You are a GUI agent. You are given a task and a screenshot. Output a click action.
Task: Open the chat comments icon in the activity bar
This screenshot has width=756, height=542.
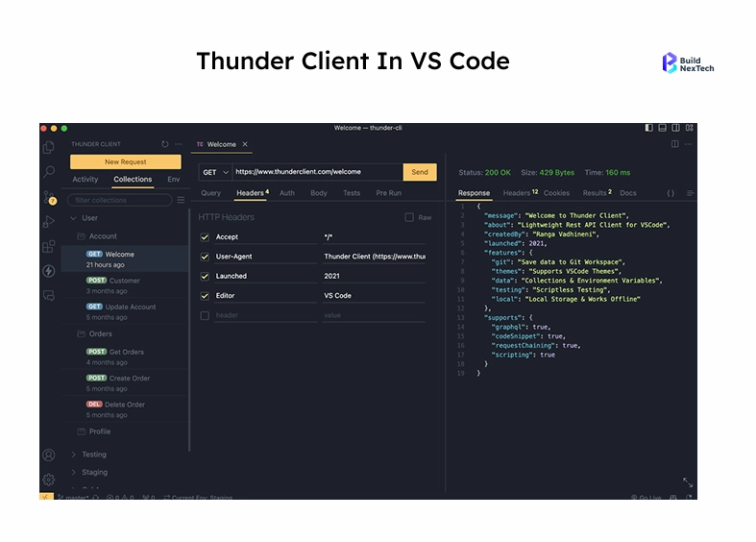coord(49,296)
